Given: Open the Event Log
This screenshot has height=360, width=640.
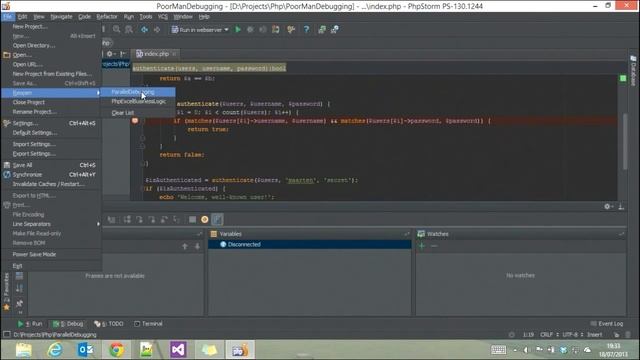Looking at the screenshot, I should 607,324.
